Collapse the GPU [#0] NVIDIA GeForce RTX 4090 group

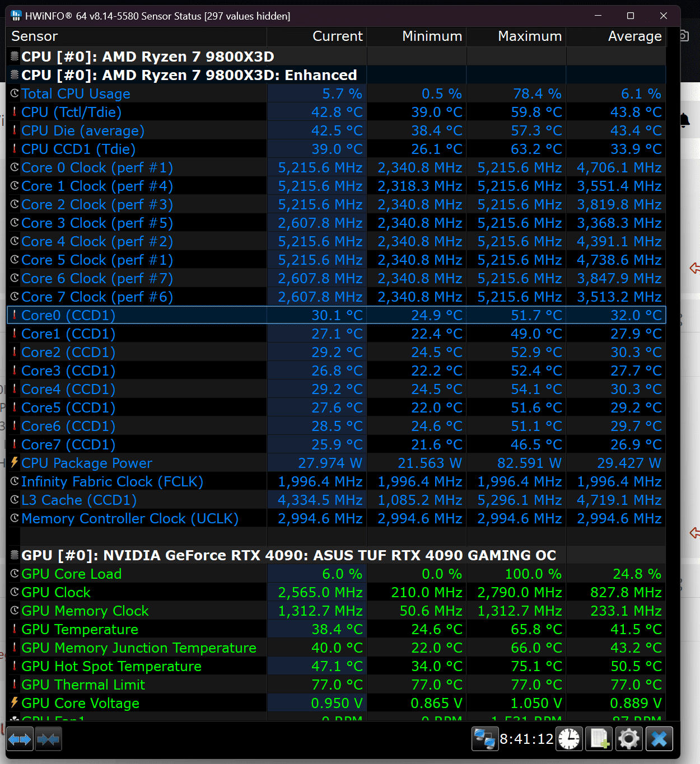click(336, 555)
